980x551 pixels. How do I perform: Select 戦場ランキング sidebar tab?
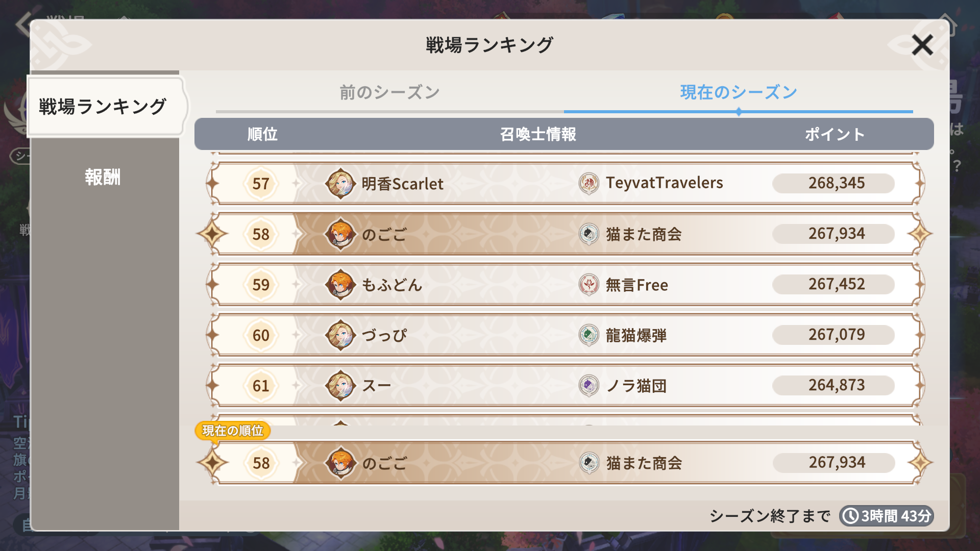[104, 107]
